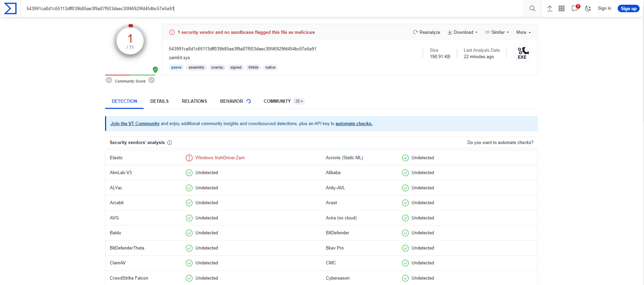Click the Antiy-AVL undetected check icon
The image size is (644, 285).
(x=405, y=188)
